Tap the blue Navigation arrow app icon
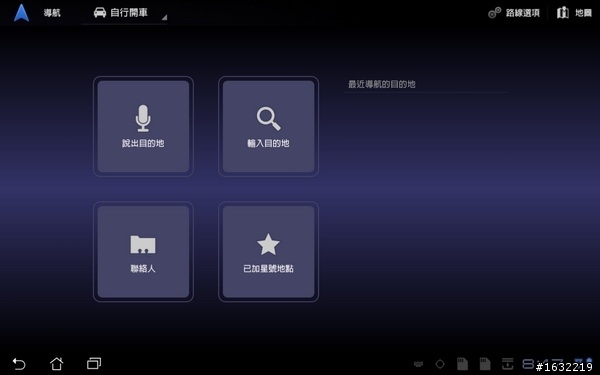Viewport: 600px width, 375px height. coord(21,13)
